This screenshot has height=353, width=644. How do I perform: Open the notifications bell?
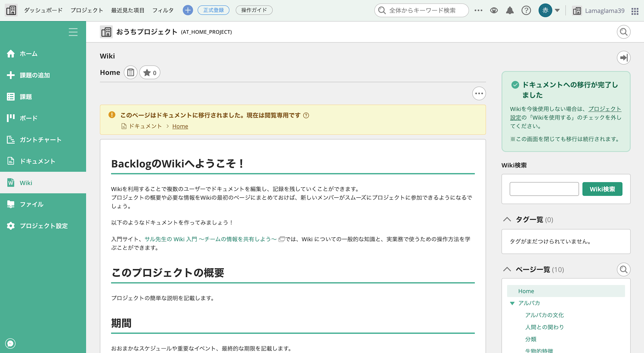[510, 10]
